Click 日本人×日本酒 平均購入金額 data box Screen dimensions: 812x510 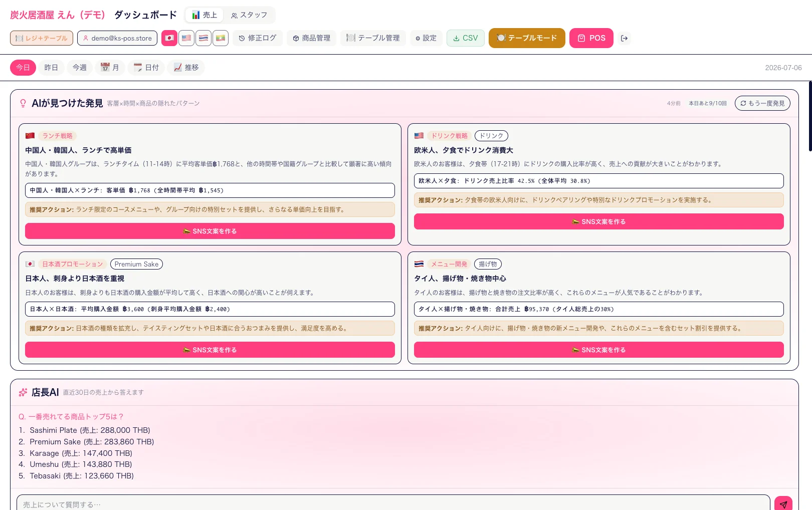point(210,309)
